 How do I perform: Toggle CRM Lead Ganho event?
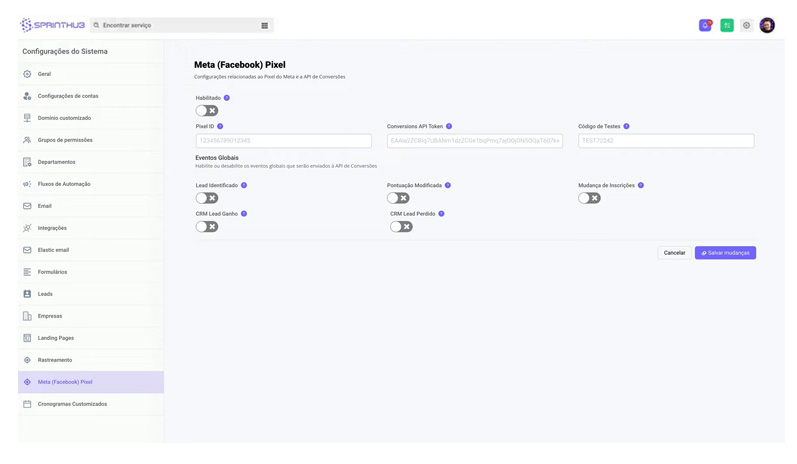coord(207,226)
